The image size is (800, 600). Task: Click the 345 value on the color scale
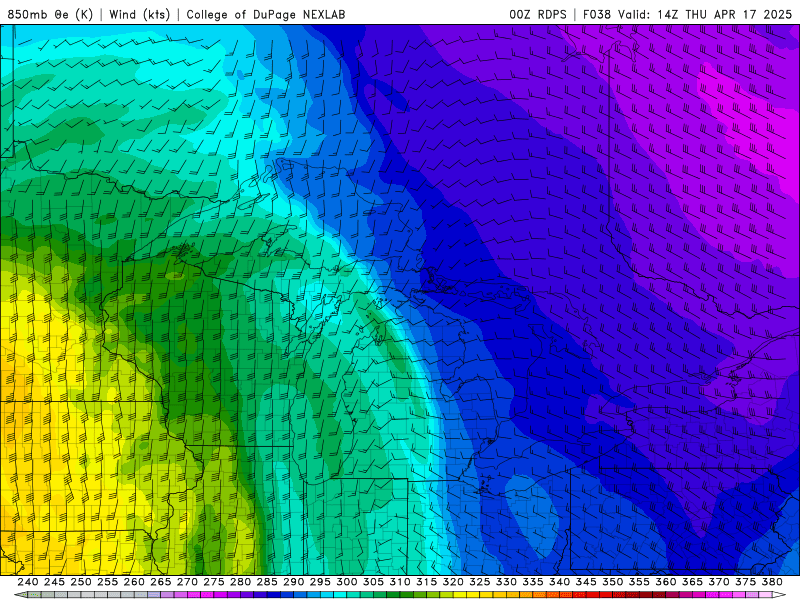click(586, 582)
